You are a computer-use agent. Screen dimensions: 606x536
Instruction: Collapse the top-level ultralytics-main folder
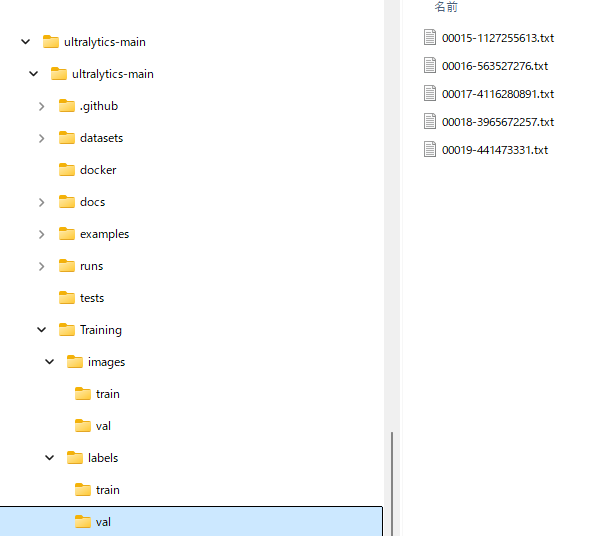click(x=26, y=42)
